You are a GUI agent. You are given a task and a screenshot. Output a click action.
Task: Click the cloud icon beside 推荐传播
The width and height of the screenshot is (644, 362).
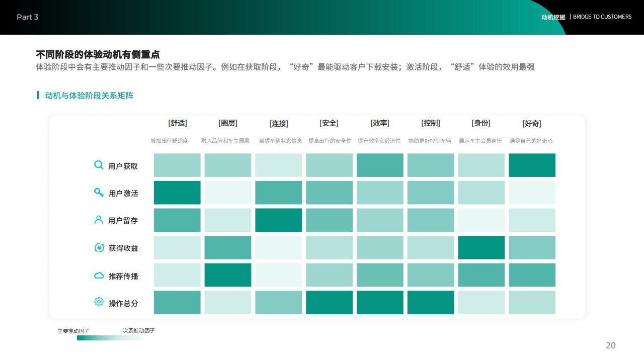click(99, 276)
